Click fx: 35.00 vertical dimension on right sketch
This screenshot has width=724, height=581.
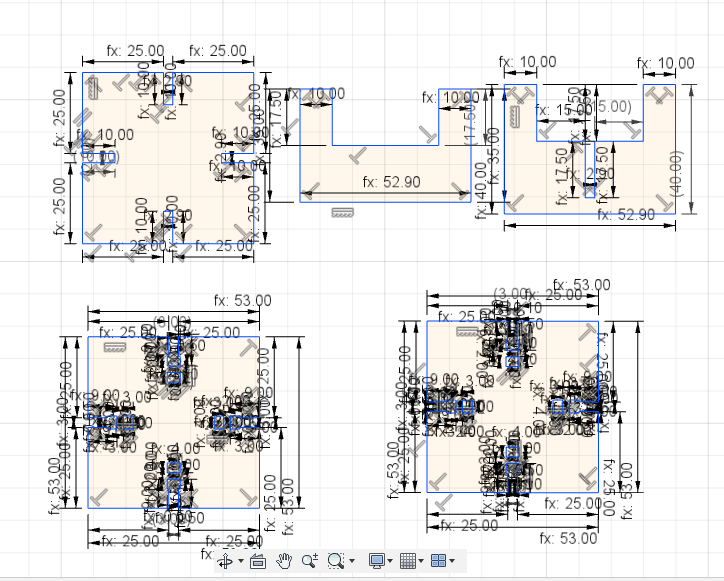pos(494,156)
